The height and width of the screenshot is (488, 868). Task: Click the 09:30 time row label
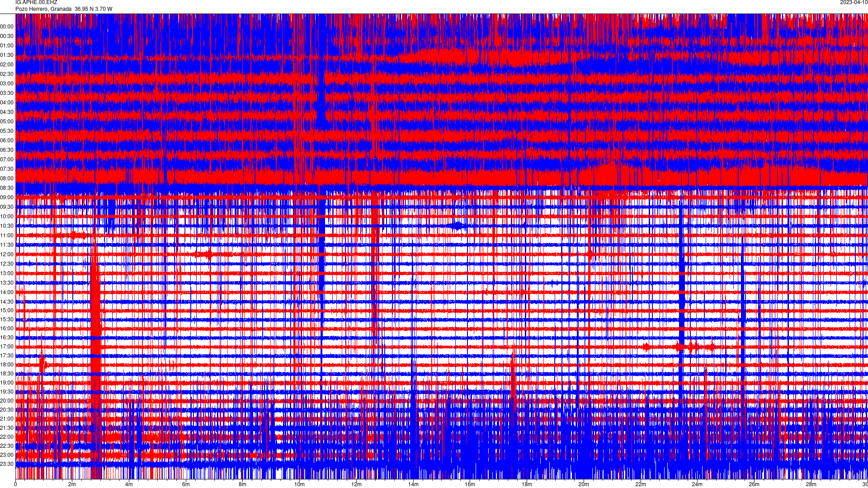(x=7, y=207)
